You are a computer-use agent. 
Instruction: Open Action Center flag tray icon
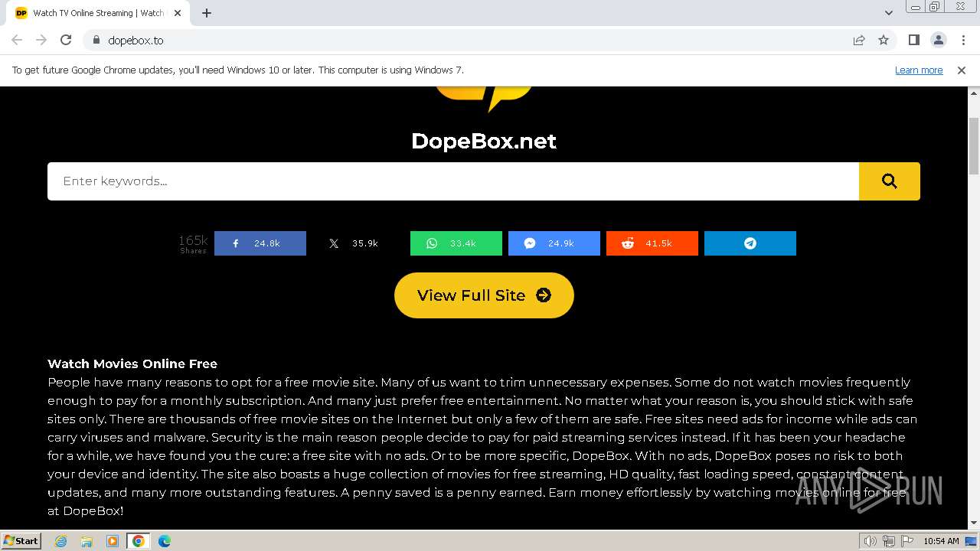pyautogui.click(x=906, y=541)
